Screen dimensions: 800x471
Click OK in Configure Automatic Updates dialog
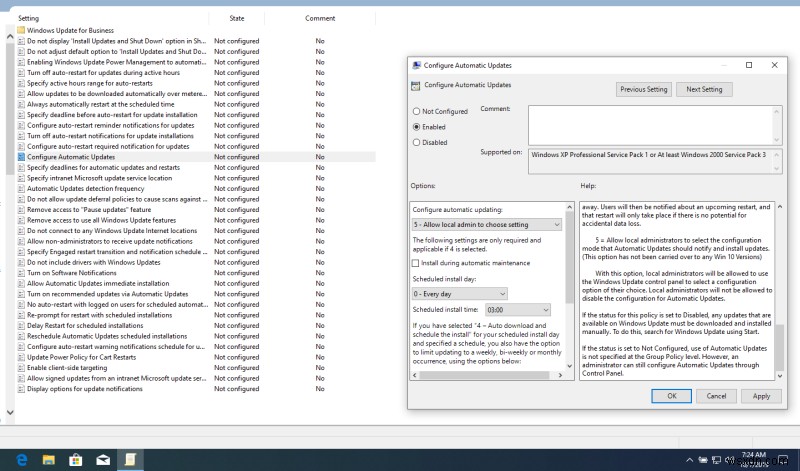(671, 396)
